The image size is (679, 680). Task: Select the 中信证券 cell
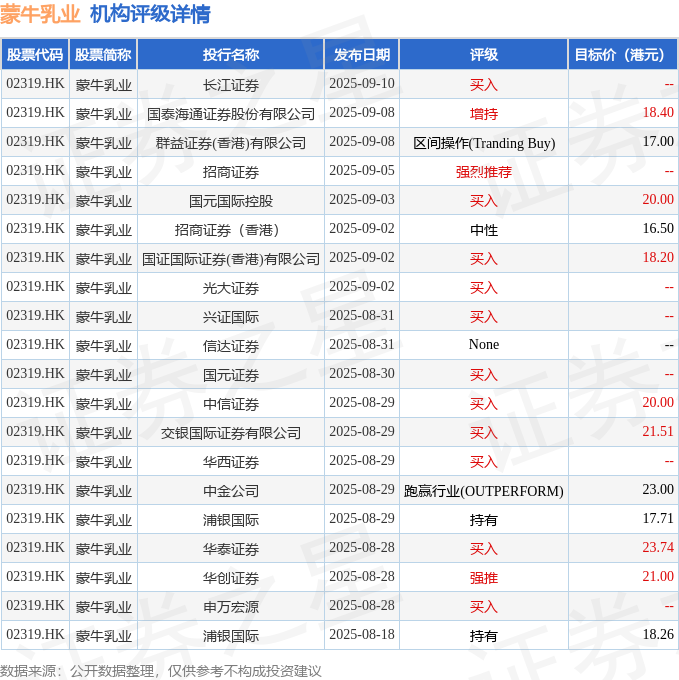click(x=231, y=404)
